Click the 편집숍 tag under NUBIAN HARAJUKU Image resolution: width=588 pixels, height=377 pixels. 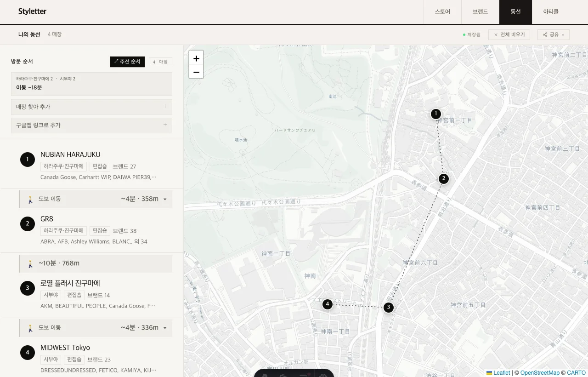100,166
